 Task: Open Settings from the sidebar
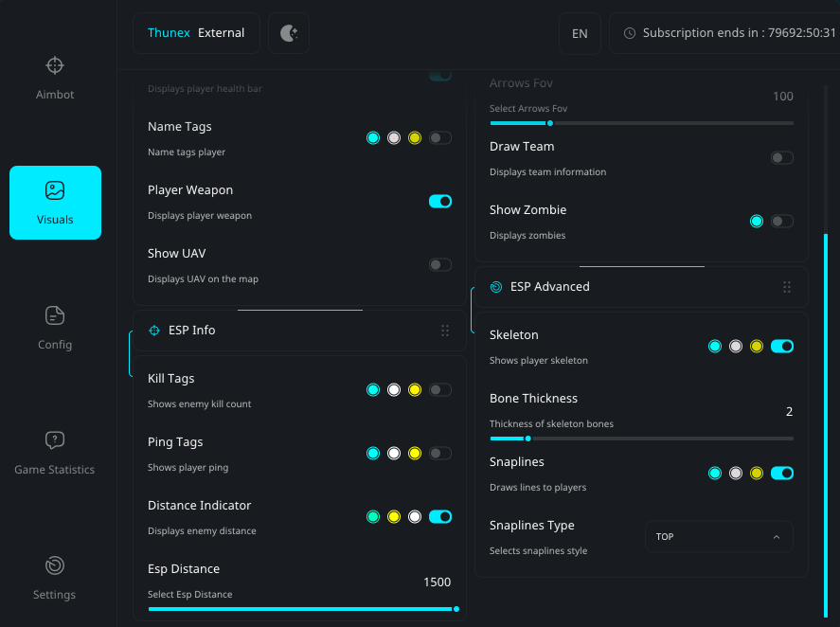[55, 579]
